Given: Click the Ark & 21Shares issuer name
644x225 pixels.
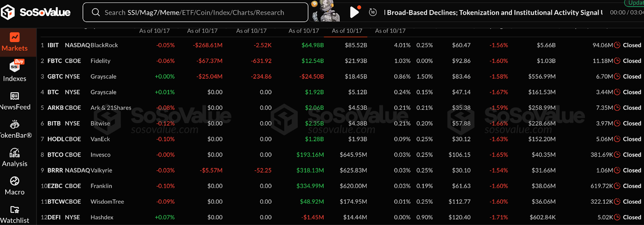Looking at the screenshot, I should [111, 107].
